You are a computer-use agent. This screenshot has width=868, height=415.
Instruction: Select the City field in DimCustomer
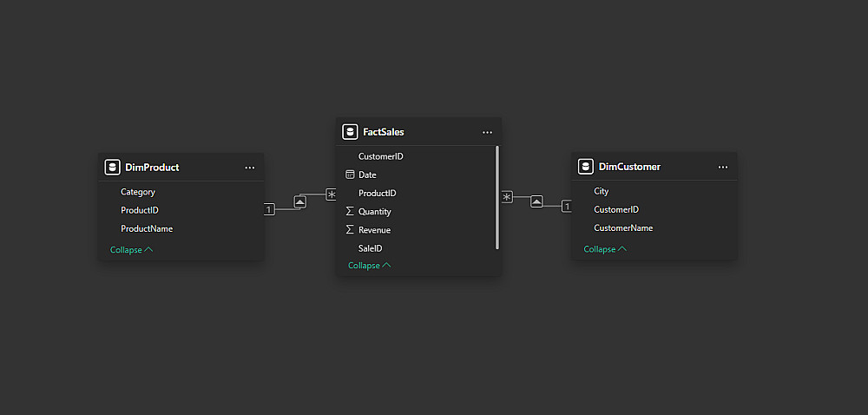pyautogui.click(x=602, y=191)
